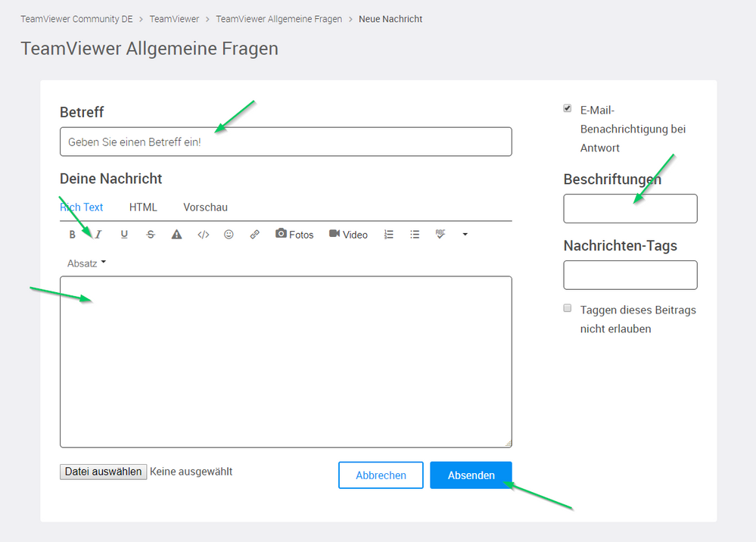756x542 pixels.
Task: Grab the message box resize handle
Action: [509, 444]
